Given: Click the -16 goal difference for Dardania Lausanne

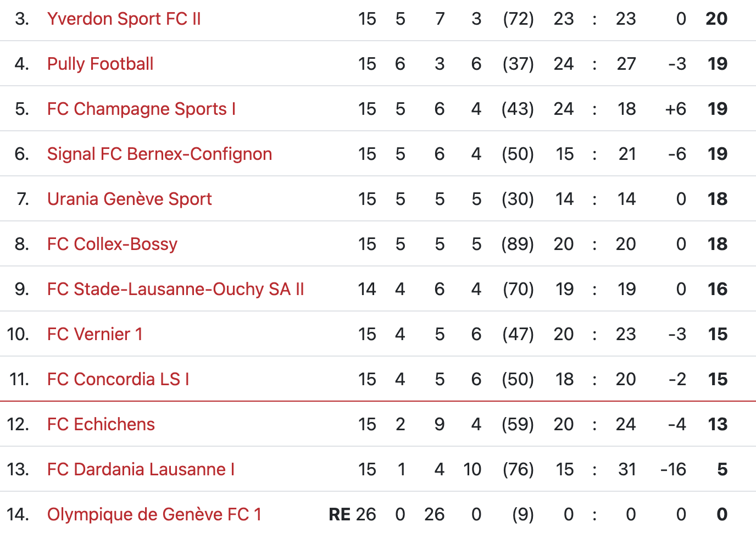Looking at the screenshot, I should 673,470.
